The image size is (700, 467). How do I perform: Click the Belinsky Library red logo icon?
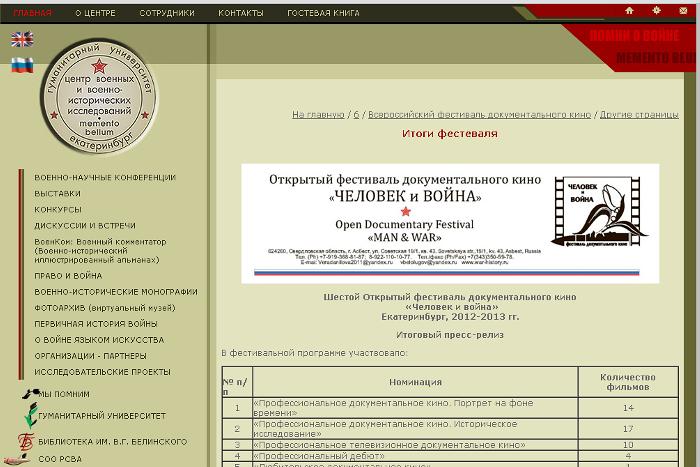point(26,442)
